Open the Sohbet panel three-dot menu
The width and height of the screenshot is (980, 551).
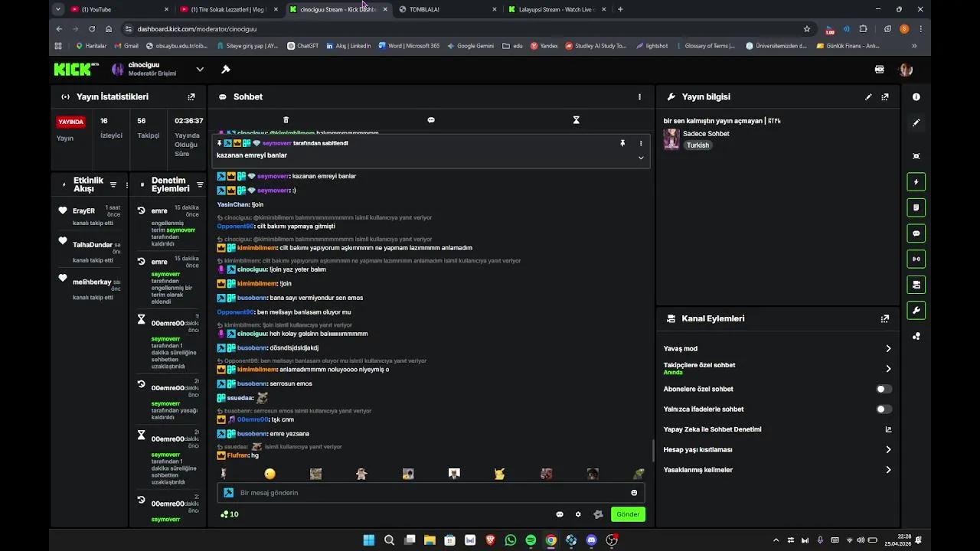(640, 97)
